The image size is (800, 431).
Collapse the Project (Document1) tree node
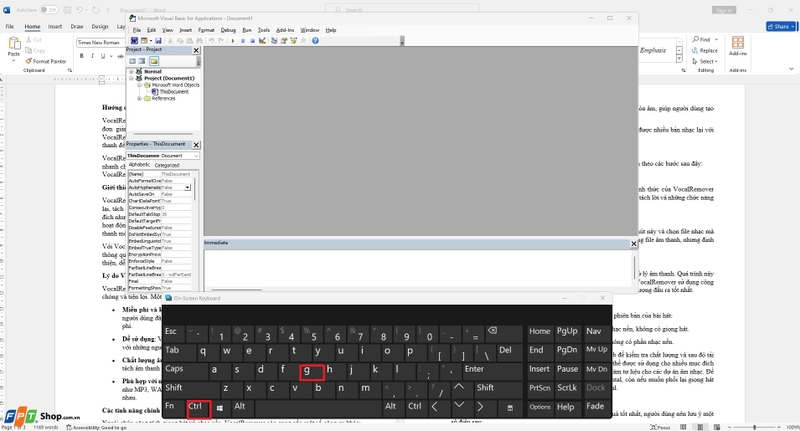click(132, 78)
